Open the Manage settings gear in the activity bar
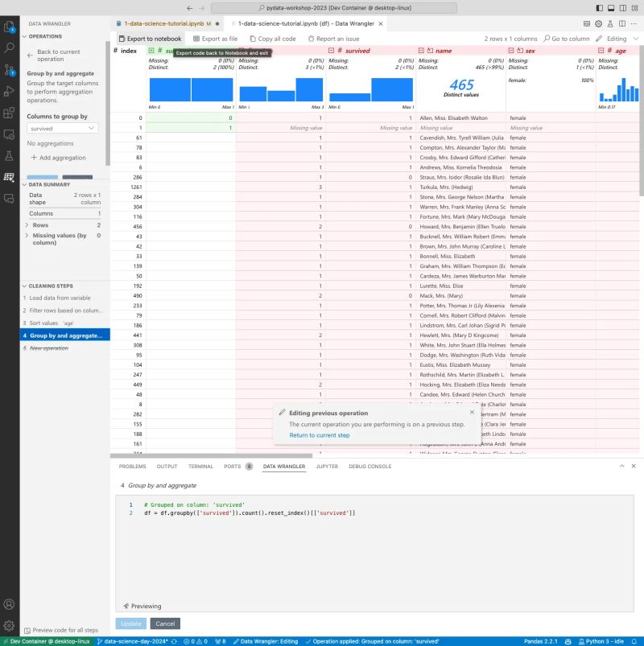The height and width of the screenshot is (646, 644). 10,626
